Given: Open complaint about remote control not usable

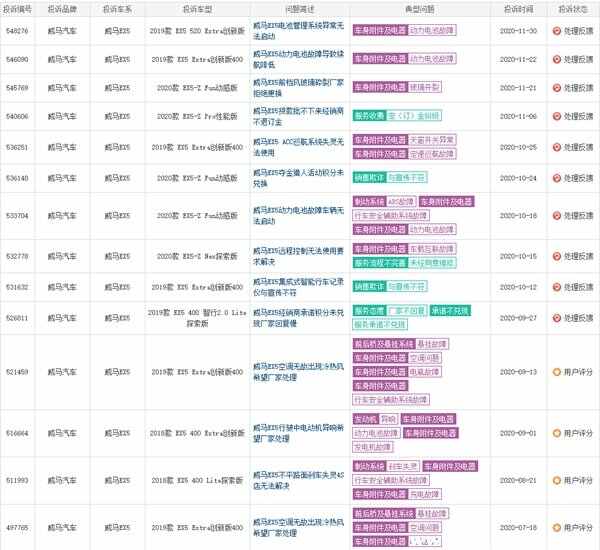Looking at the screenshot, I should click(x=298, y=256).
